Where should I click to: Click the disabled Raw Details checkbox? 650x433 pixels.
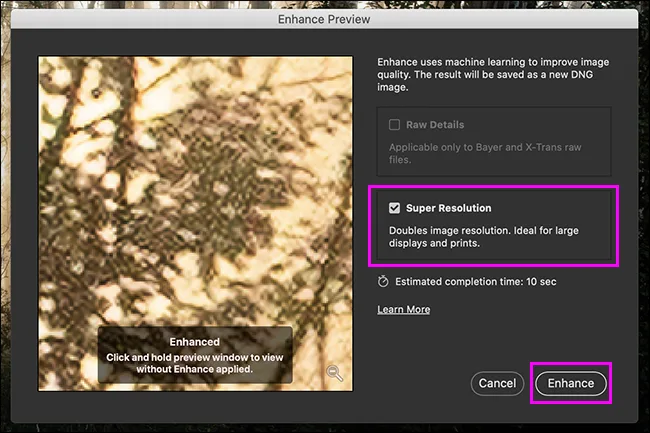(395, 125)
